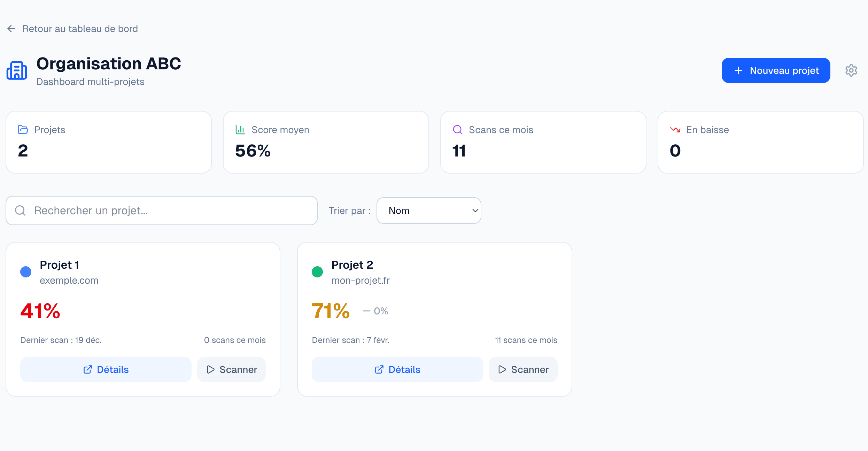This screenshot has width=868, height=451.
Task: Select the play icon on Projet 1 Scanner
Action: [x=210, y=369]
